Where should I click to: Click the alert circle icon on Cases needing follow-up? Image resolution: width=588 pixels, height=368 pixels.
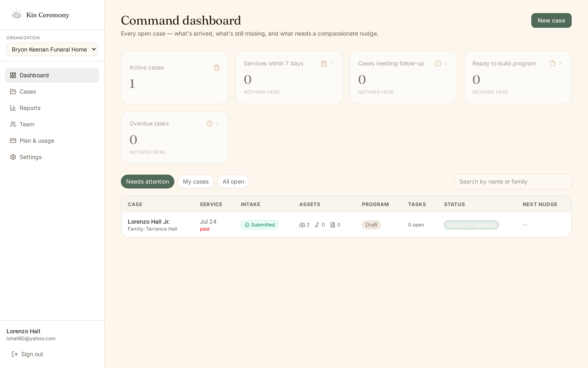pyautogui.click(x=438, y=63)
